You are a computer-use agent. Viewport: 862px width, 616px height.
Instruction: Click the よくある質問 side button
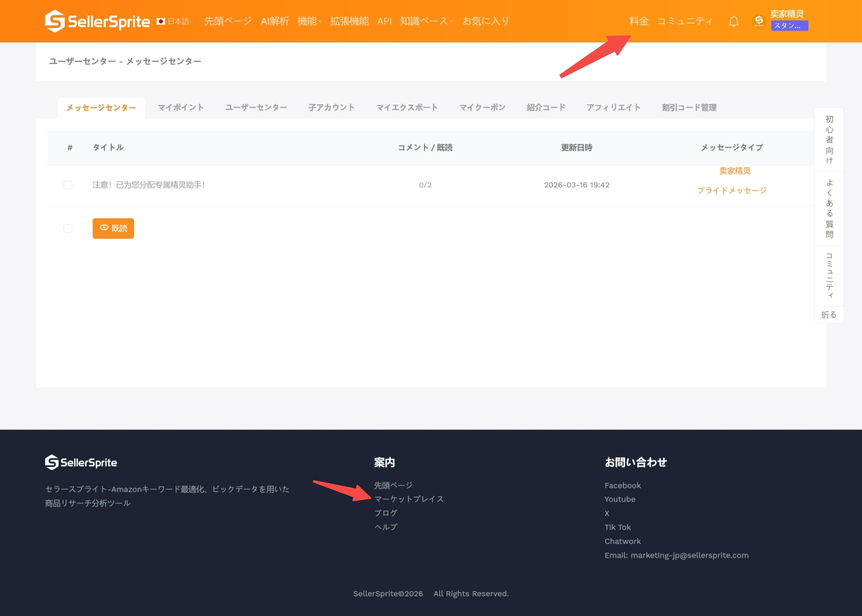click(829, 209)
